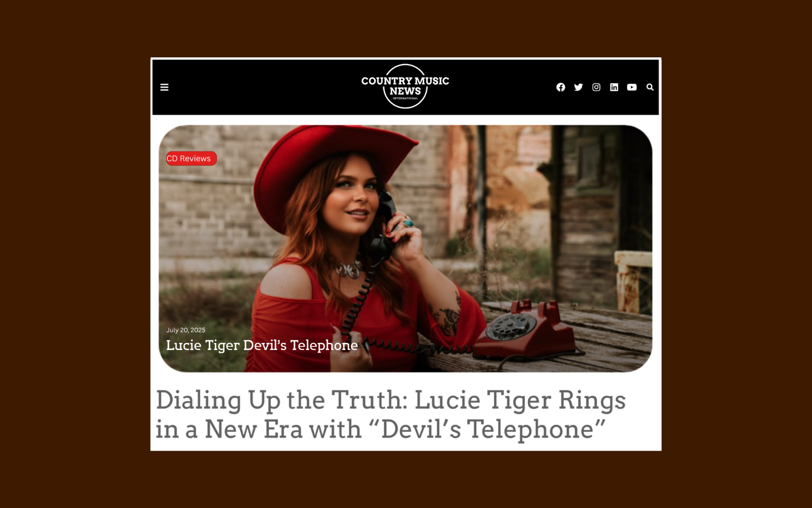Screen dimensions: 812x508
Task: Open the LinkedIn page icon
Action: [x=614, y=87]
